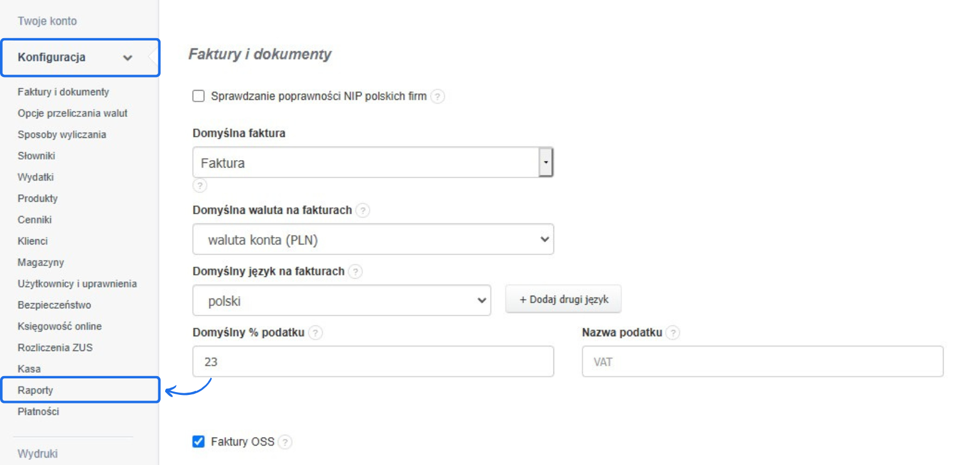980x465 pixels.
Task: Open Raporty in the sidebar
Action: point(35,390)
